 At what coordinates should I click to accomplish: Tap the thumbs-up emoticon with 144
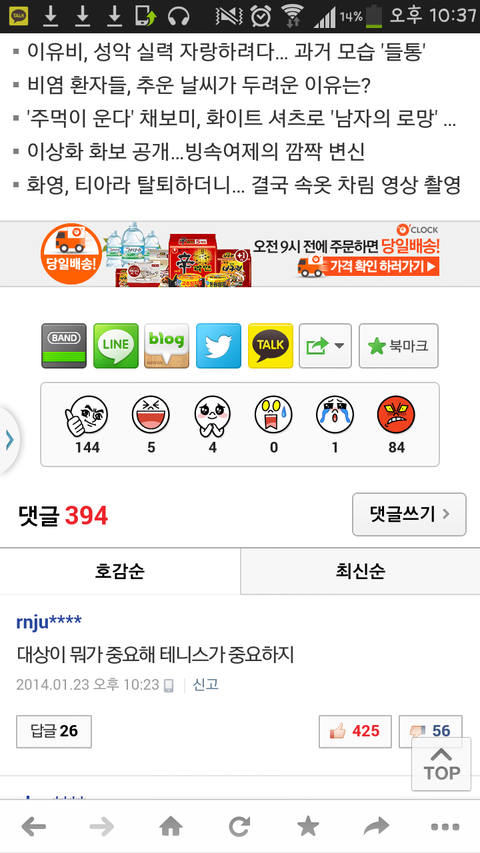pyautogui.click(x=87, y=416)
